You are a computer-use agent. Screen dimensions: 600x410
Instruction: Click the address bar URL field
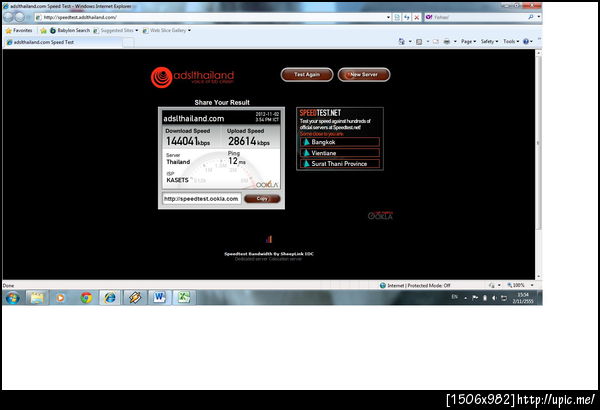[210, 17]
